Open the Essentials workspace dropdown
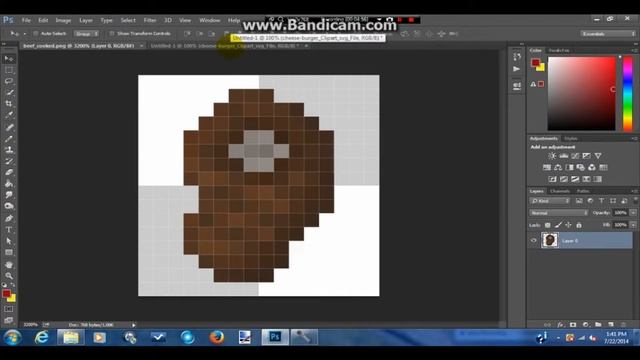 [607, 33]
